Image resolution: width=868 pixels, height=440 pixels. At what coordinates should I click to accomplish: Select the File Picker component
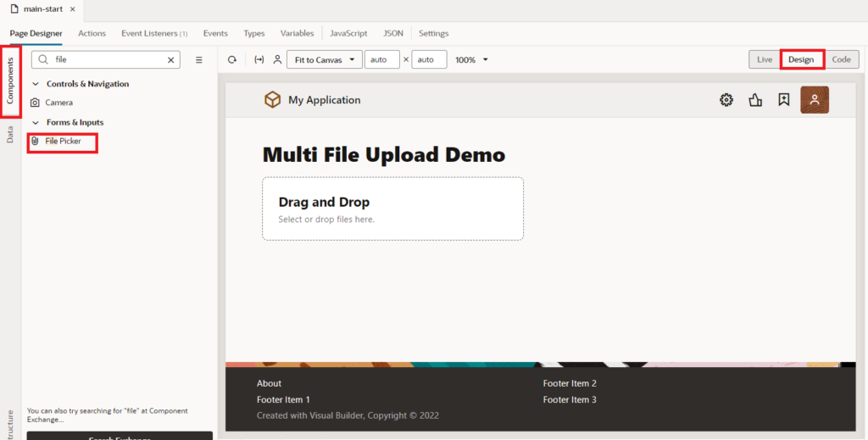(x=57, y=141)
